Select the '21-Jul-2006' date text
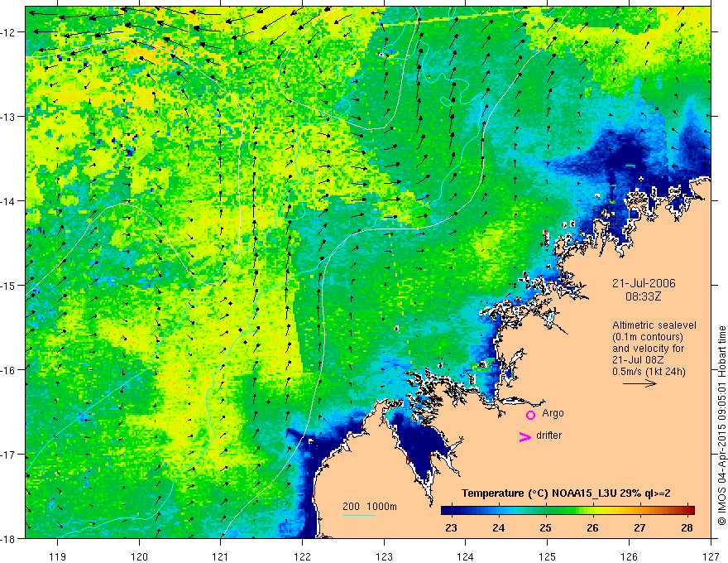The image size is (728, 563). pos(644,283)
